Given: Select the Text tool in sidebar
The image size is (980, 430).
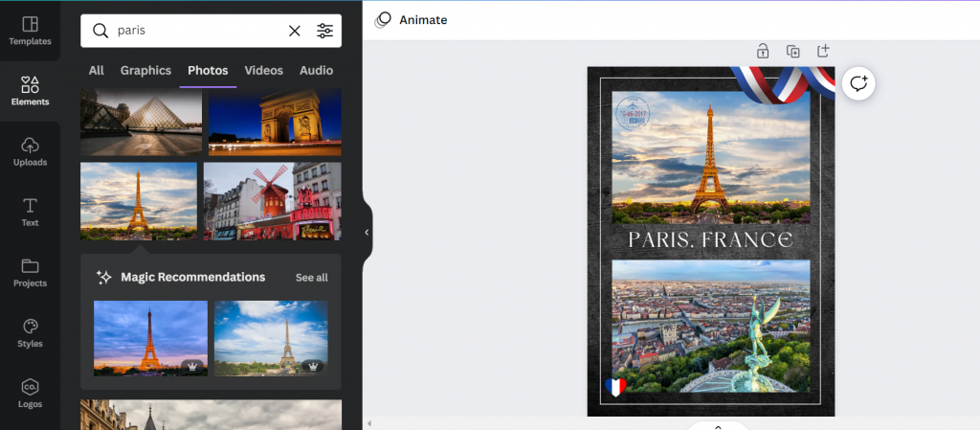Looking at the screenshot, I should point(30,212).
